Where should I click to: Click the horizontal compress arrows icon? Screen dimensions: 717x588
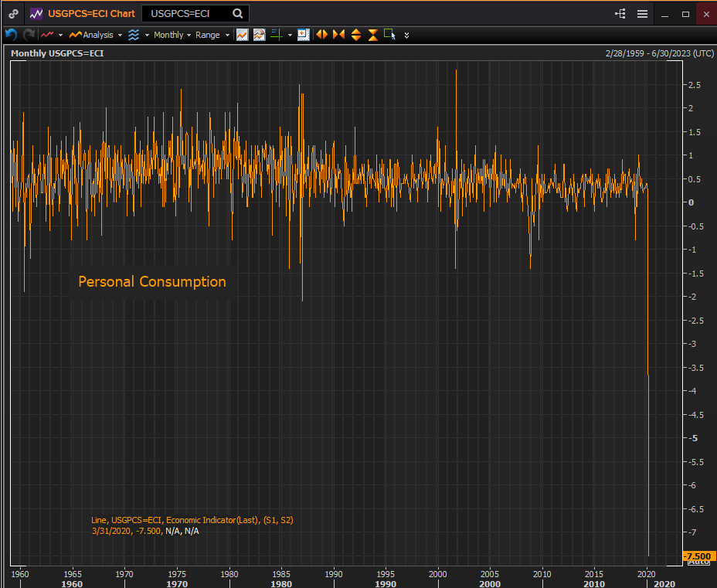[338, 35]
